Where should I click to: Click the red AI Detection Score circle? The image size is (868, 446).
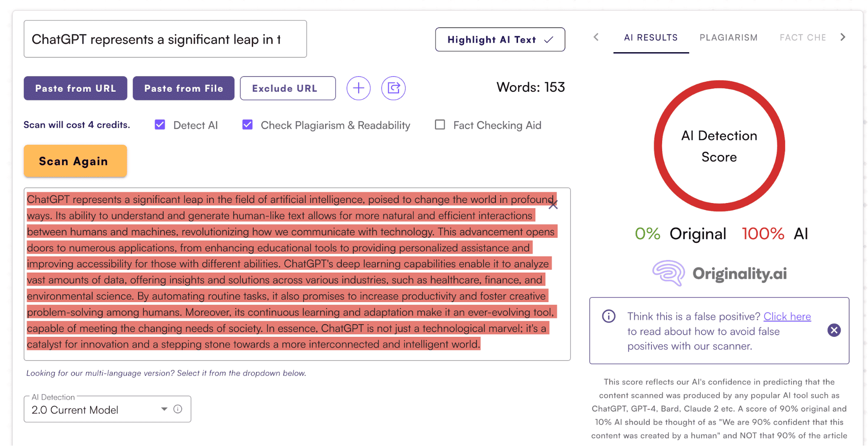[x=719, y=146]
